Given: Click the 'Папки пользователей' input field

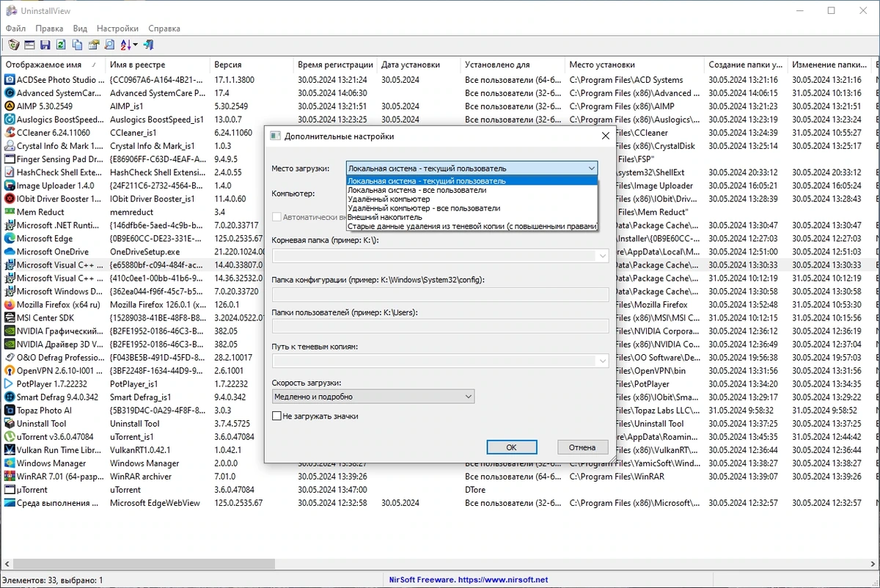Looking at the screenshot, I should 440,326.
